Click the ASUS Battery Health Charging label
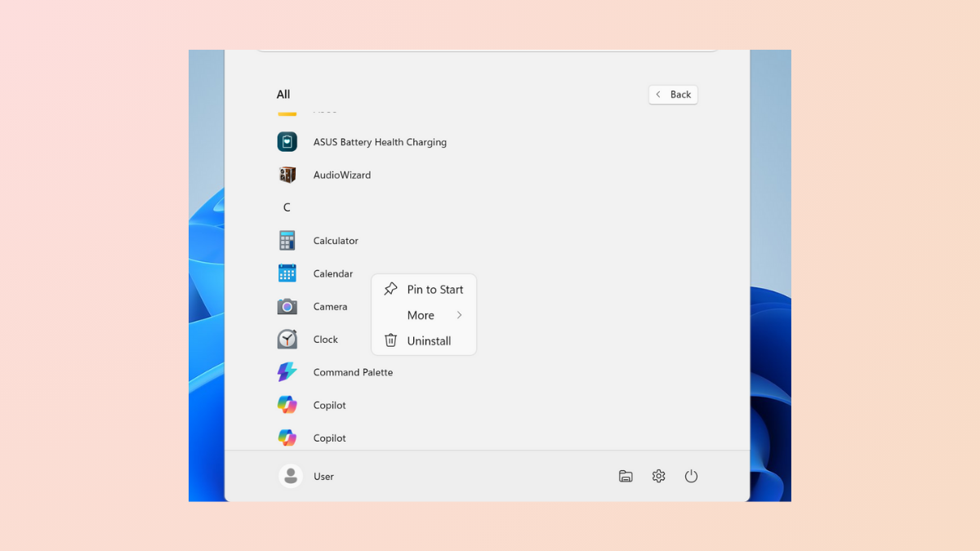This screenshot has height=551, width=980. point(380,142)
